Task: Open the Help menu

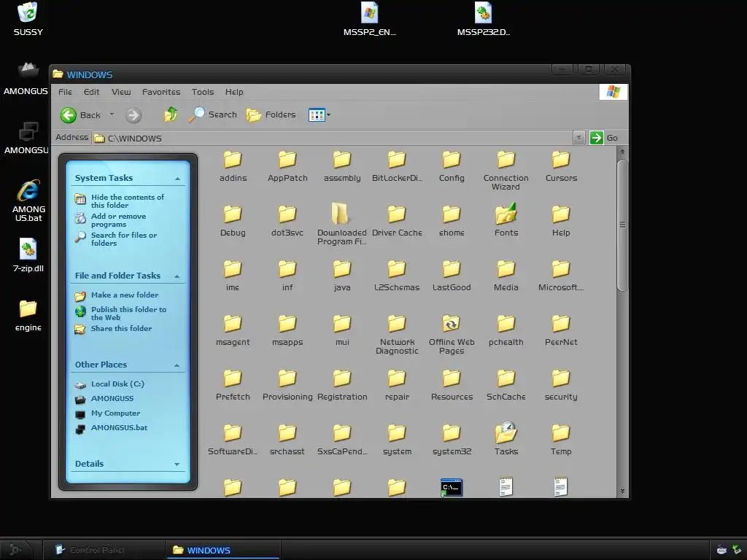Action: point(234,92)
